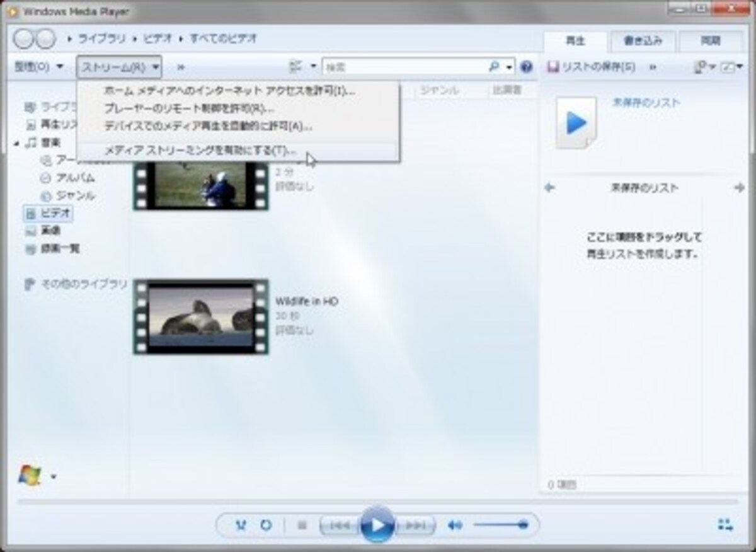Click the ジャンル column header

[440, 91]
